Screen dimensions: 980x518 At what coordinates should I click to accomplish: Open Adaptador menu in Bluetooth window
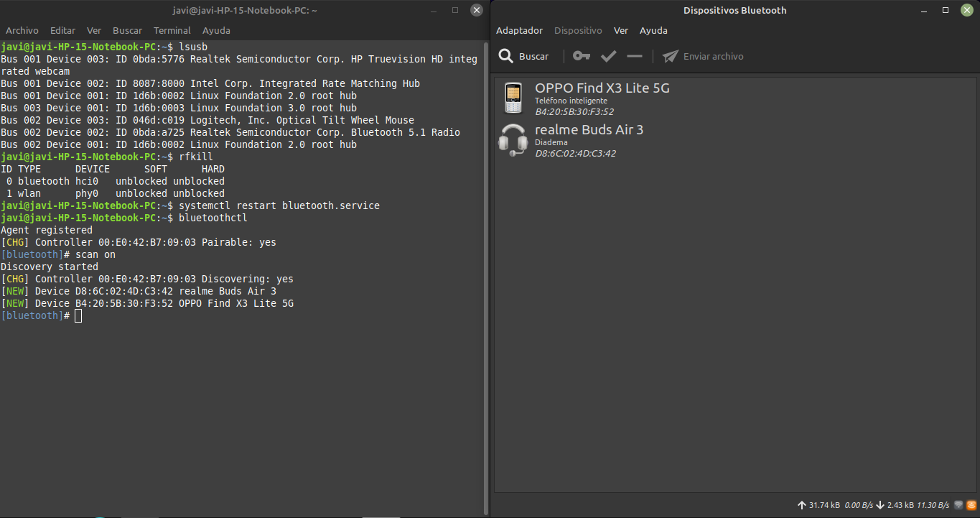coord(519,31)
